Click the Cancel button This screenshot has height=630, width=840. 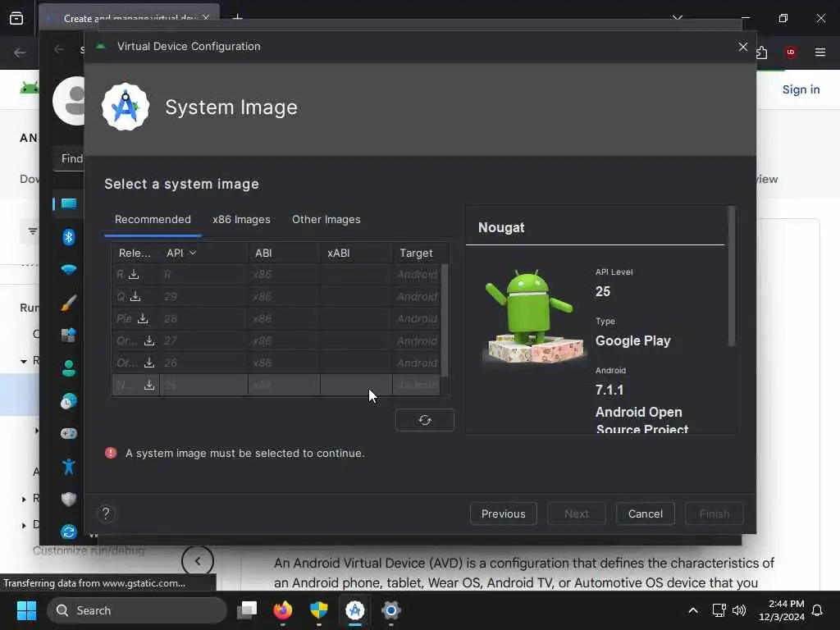646,514
